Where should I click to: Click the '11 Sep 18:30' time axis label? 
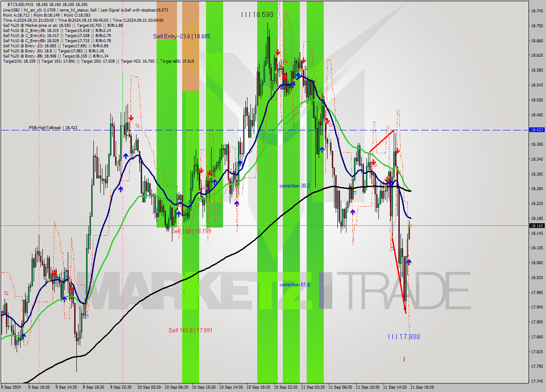(422, 387)
